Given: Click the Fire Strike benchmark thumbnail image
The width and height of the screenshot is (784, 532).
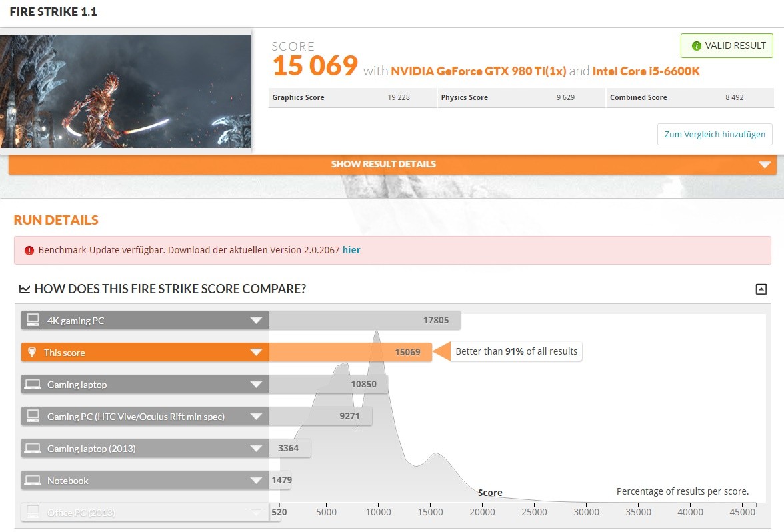Looking at the screenshot, I should click(x=125, y=91).
